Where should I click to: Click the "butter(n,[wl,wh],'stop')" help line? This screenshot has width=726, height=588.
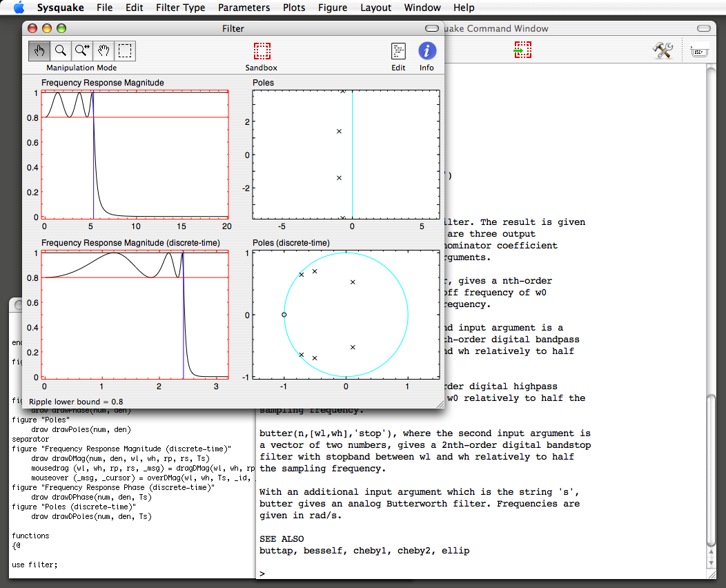click(425, 433)
